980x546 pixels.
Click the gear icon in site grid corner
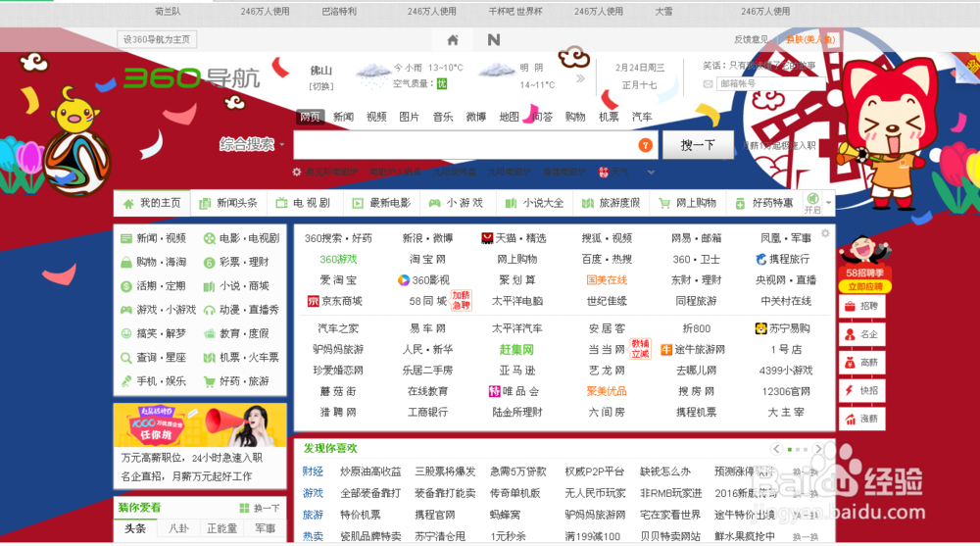pos(825,233)
